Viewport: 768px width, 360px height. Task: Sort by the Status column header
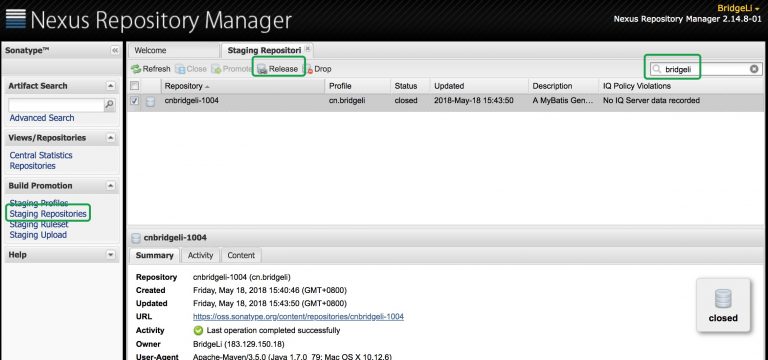pos(410,86)
